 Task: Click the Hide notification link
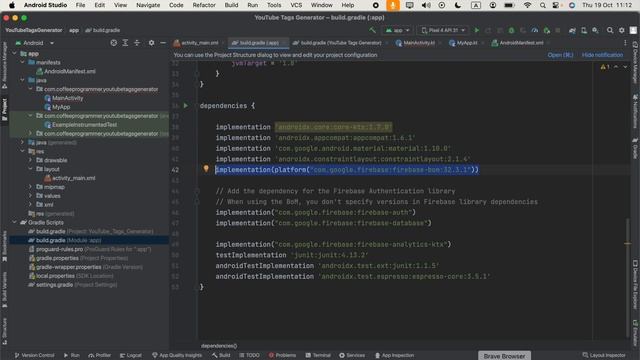pyautogui.click(x=602, y=55)
